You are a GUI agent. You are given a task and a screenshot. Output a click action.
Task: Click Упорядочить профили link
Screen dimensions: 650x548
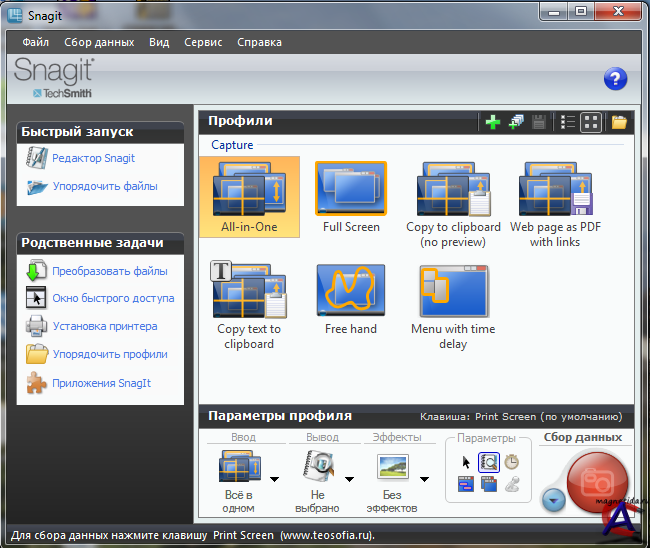pos(110,354)
